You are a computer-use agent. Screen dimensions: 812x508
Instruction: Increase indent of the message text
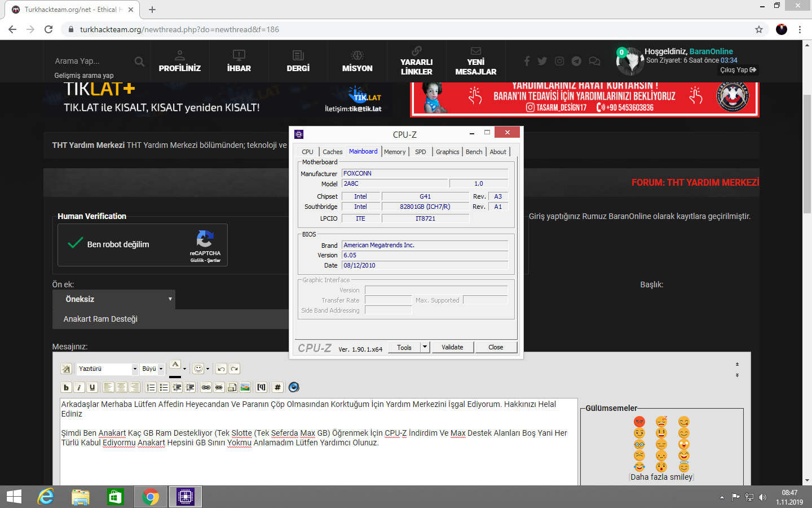pyautogui.click(x=190, y=387)
